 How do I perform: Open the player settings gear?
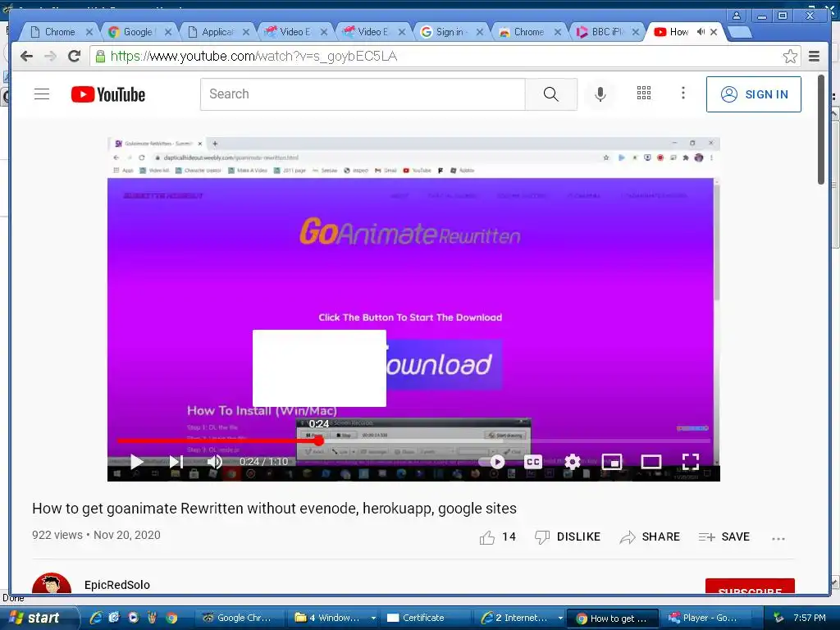pyautogui.click(x=572, y=461)
